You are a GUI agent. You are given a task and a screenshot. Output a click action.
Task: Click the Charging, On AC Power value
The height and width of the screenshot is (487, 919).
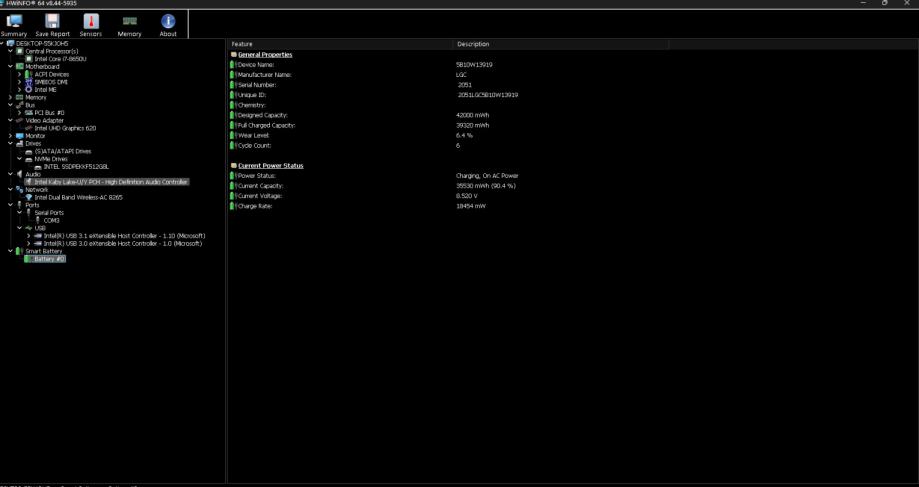click(487, 176)
